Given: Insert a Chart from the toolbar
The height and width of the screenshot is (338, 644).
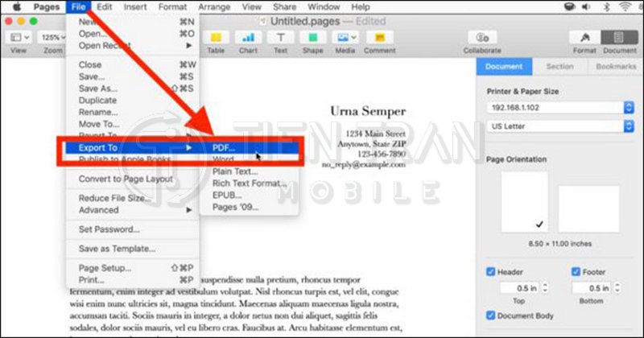Looking at the screenshot, I should (248, 38).
